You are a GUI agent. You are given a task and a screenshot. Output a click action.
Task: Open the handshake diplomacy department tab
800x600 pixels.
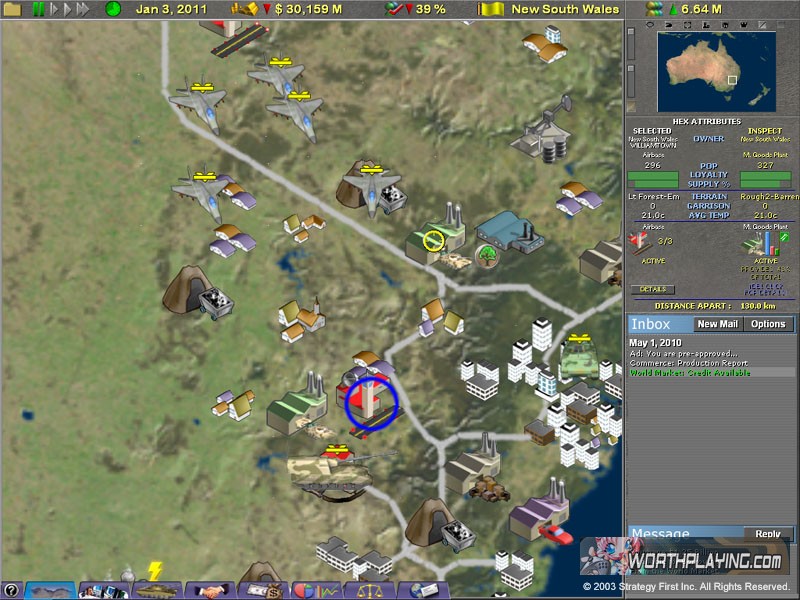(210, 590)
